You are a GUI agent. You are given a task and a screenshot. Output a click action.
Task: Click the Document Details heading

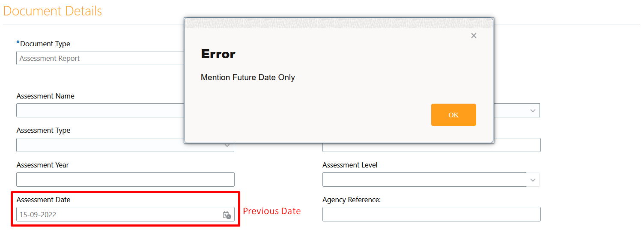tap(53, 11)
